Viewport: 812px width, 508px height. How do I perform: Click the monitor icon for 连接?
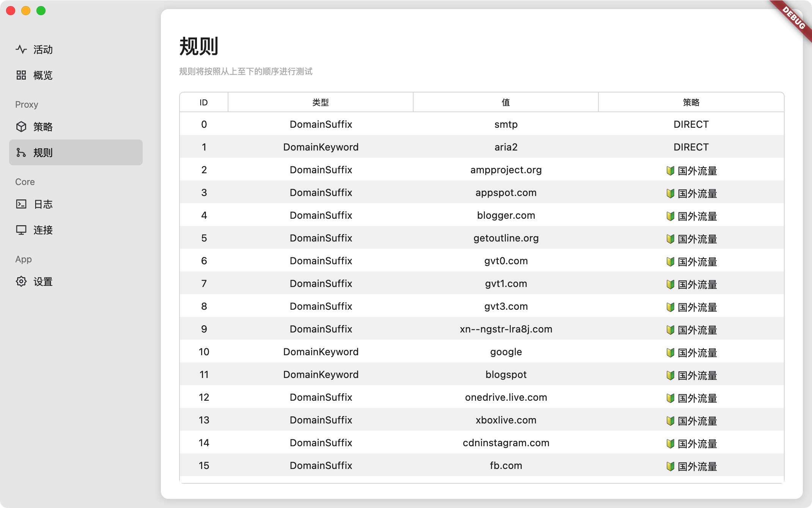[21, 230]
